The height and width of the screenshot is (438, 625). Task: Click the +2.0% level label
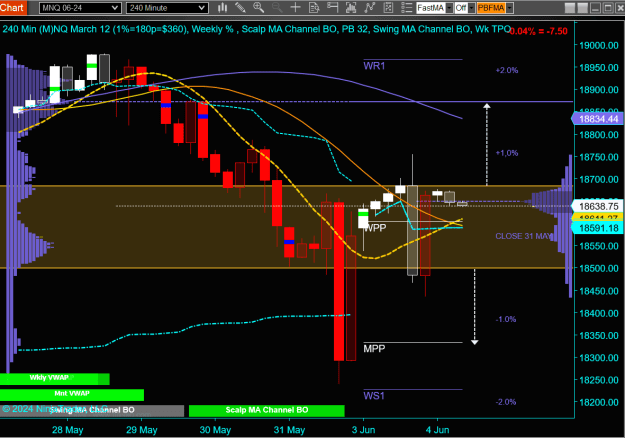pyautogui.click(x=507, y=70)
